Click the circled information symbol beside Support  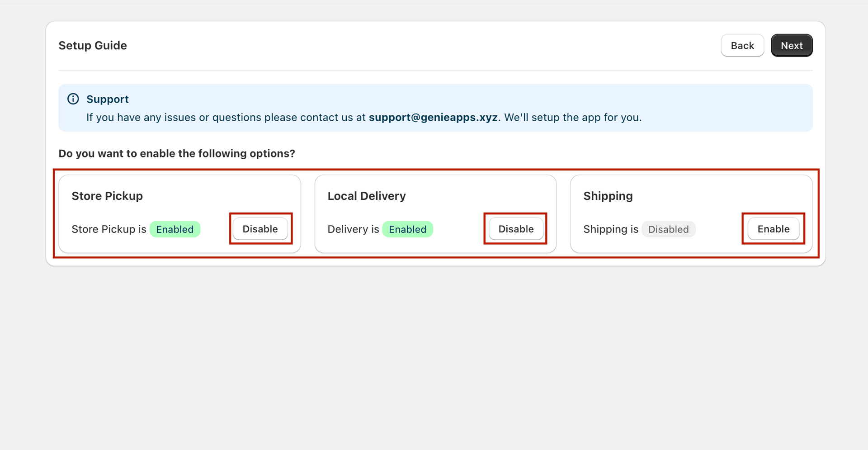[73, 99]
